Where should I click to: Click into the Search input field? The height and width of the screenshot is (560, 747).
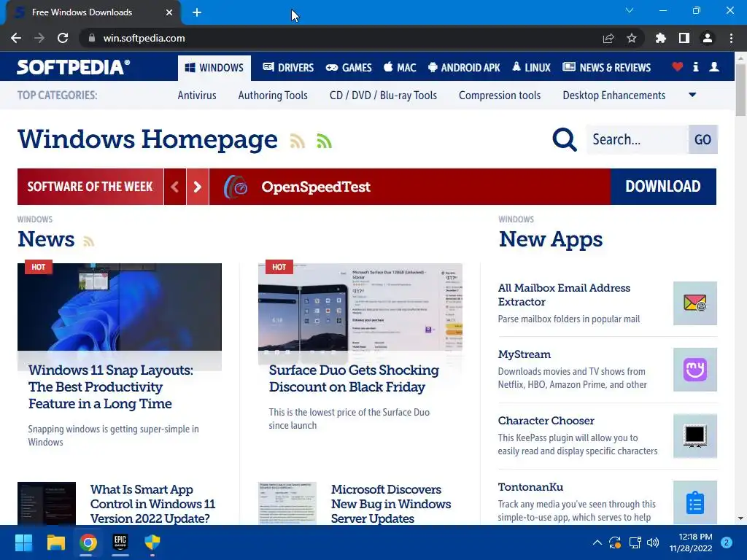tap(638, 139)
